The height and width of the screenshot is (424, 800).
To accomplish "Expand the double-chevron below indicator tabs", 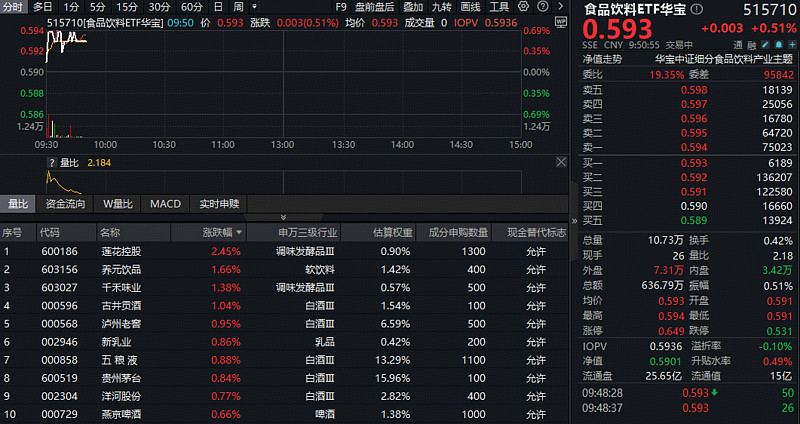I will coord(283,217).
